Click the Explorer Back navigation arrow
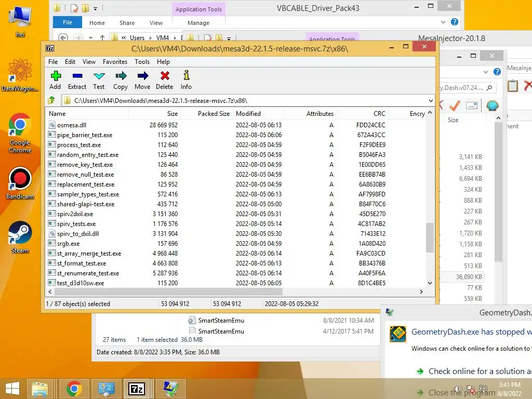The height and width of the screenshot is (399, 532). [x=63, y=37]
